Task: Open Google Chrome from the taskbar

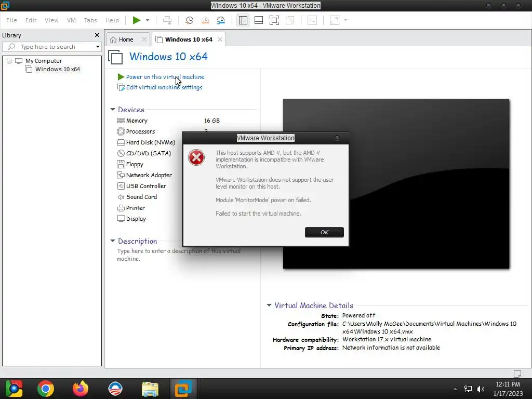Action: 46,389
